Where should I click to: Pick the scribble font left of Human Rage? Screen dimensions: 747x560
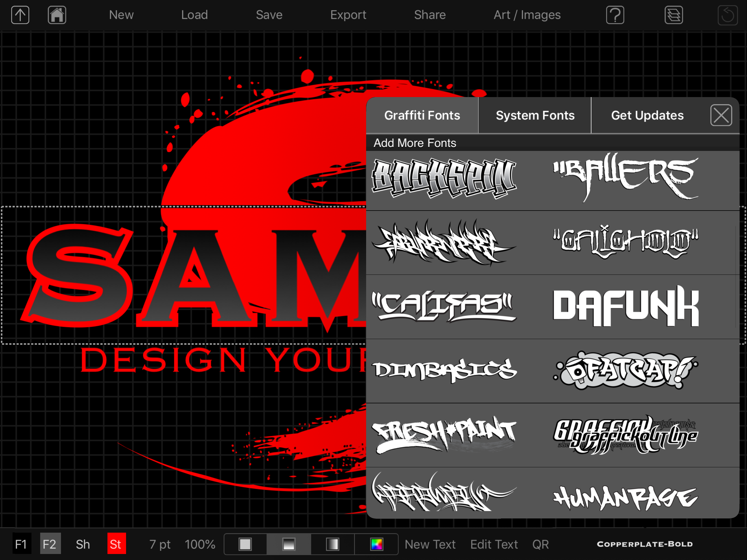pos(444,492)
